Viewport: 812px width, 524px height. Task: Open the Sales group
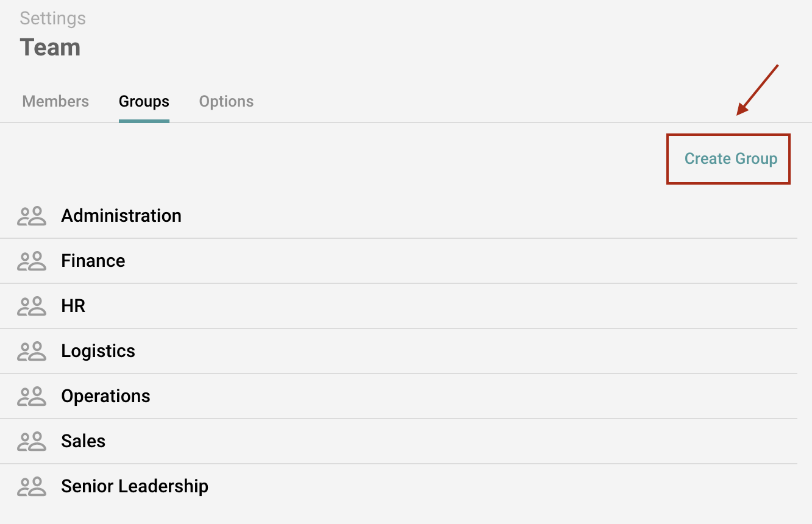click(x=84, y=441)
